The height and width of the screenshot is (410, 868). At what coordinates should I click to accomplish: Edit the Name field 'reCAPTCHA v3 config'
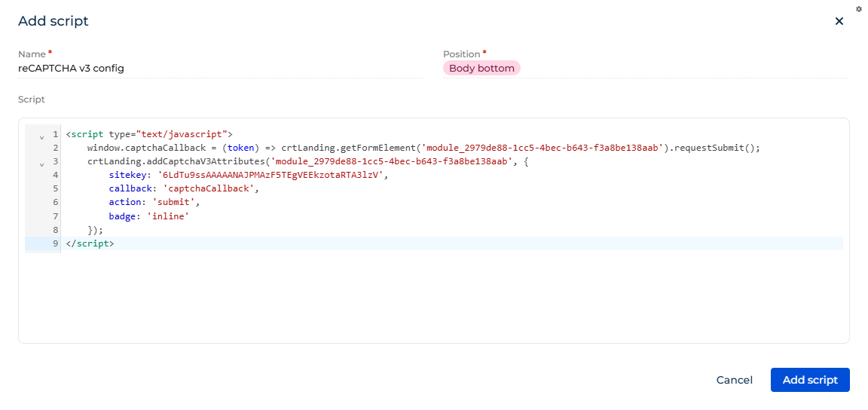pyautogui.click(x=220, y=69)
